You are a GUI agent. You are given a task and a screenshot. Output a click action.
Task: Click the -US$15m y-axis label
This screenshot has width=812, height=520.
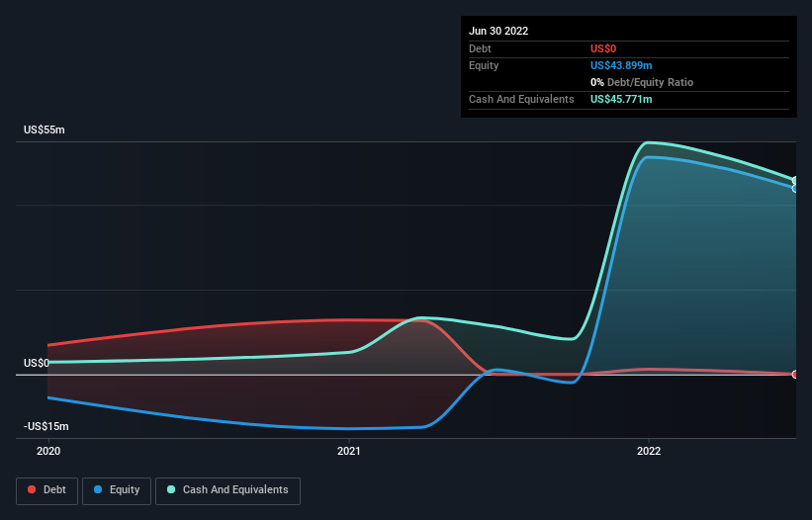[46, 426]
